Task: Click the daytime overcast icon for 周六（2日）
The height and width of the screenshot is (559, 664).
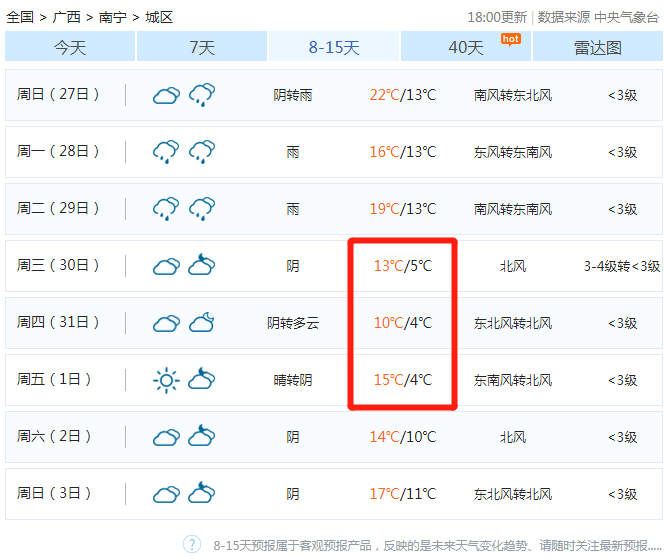Action: 166,437
